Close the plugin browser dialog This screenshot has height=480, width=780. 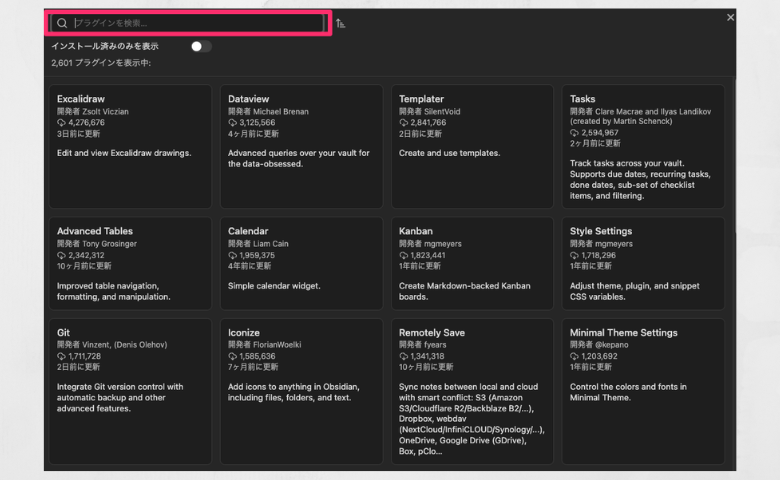click(x=730, y=17)
